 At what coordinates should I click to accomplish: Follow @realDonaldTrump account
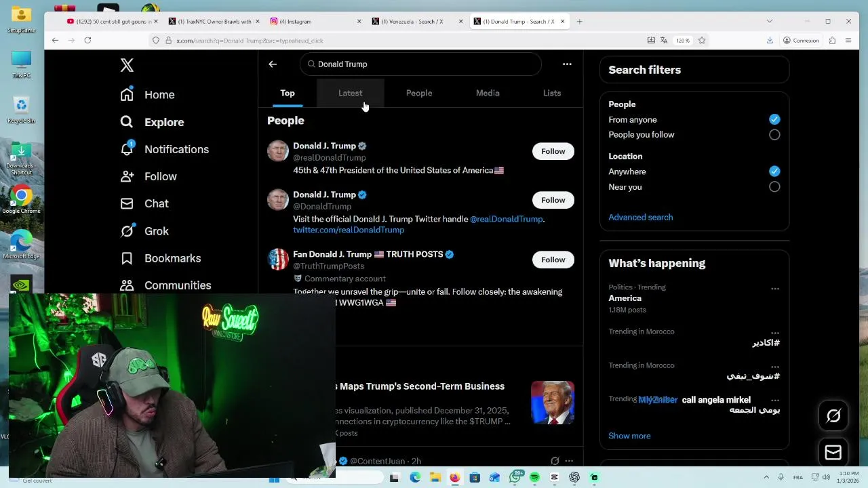coord(553,151)
